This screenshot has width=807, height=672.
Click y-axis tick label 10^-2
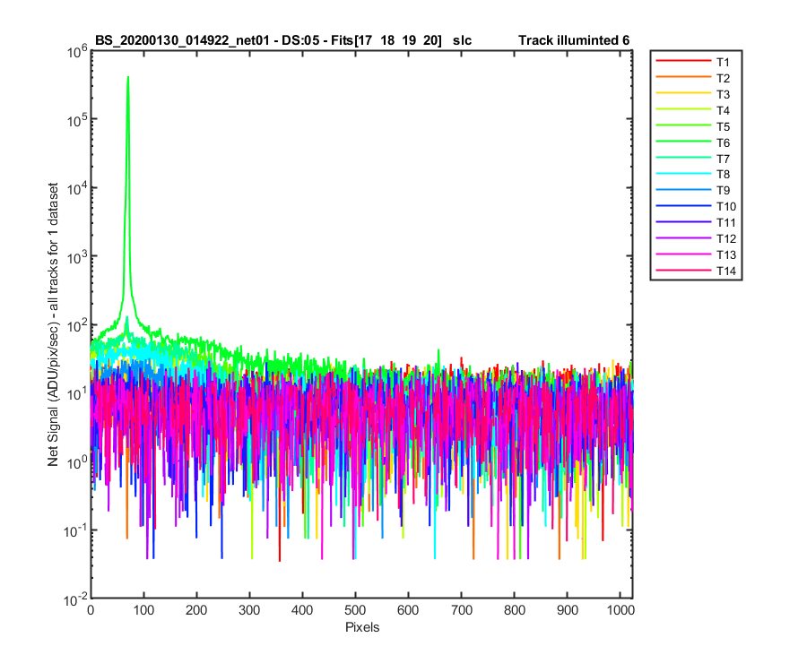pyautogui.click(x=75, y=599)
